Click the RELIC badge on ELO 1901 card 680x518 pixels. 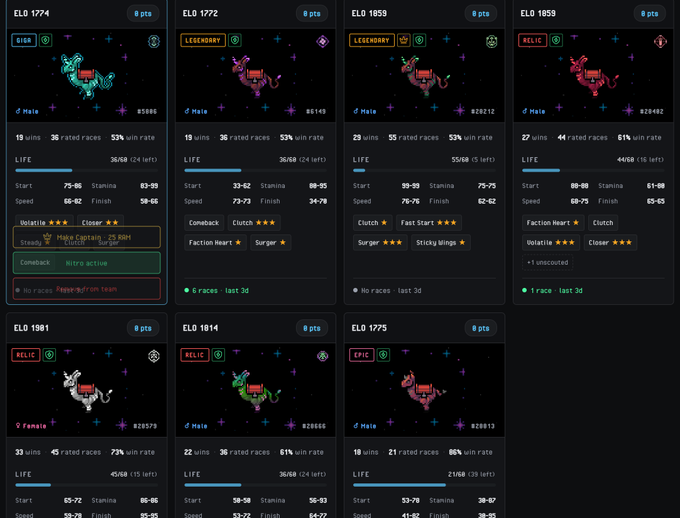[x=26, y=355]
